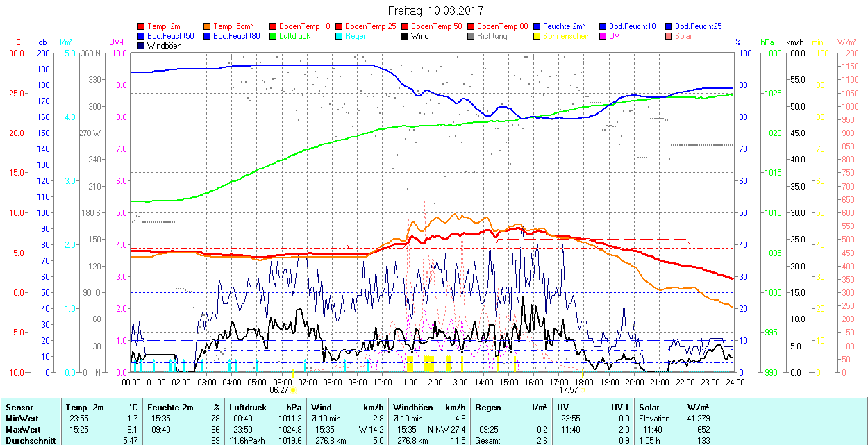The image size is (868, 445).
Task: Select the dark Windböen legend square
Action: click(x=142, y=46)
